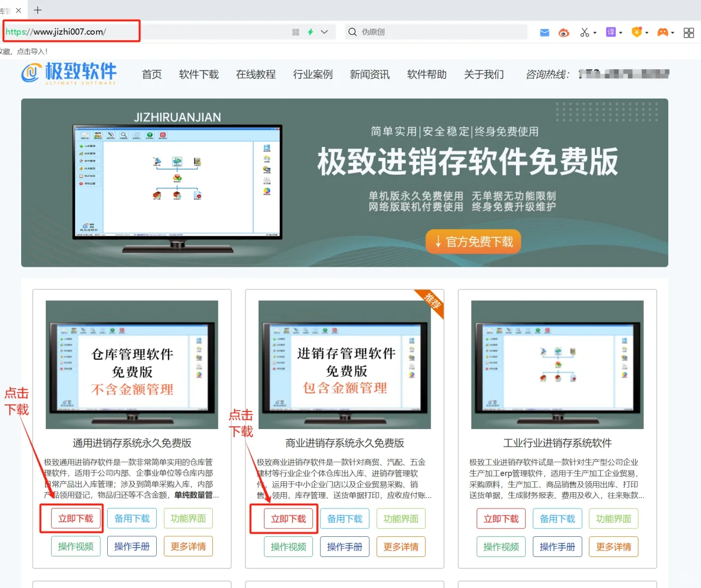Click the 伪原创 search input field
This screenshot has height=588, width=701.
[x=435, y=32]
